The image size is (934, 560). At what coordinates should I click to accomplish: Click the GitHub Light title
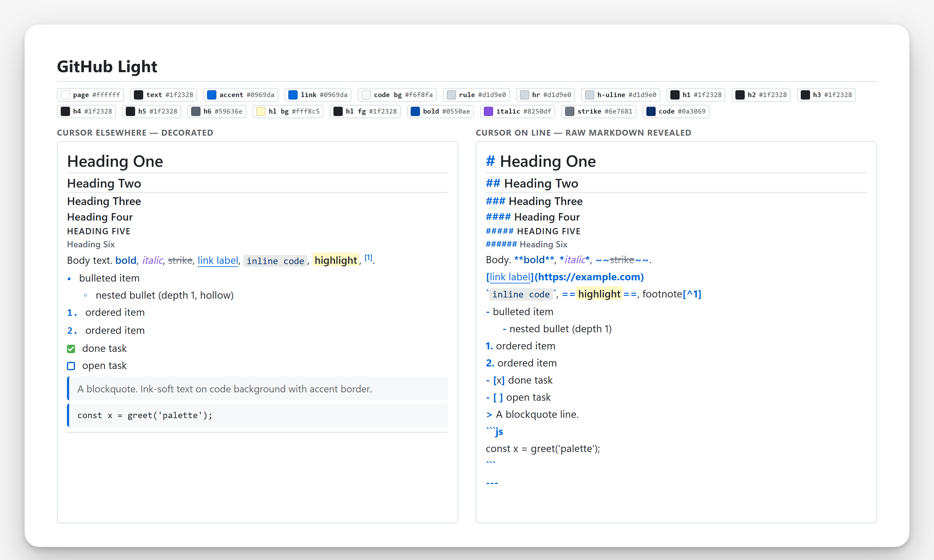107,66
